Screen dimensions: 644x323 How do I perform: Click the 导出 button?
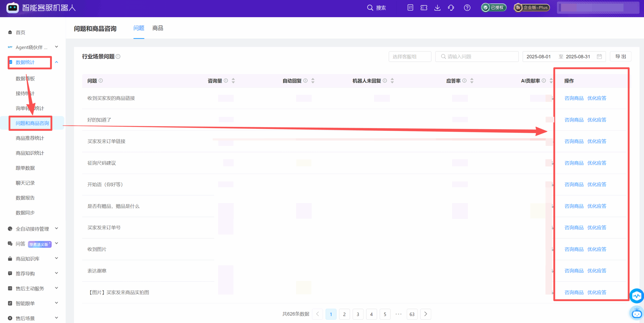point(620,56)
